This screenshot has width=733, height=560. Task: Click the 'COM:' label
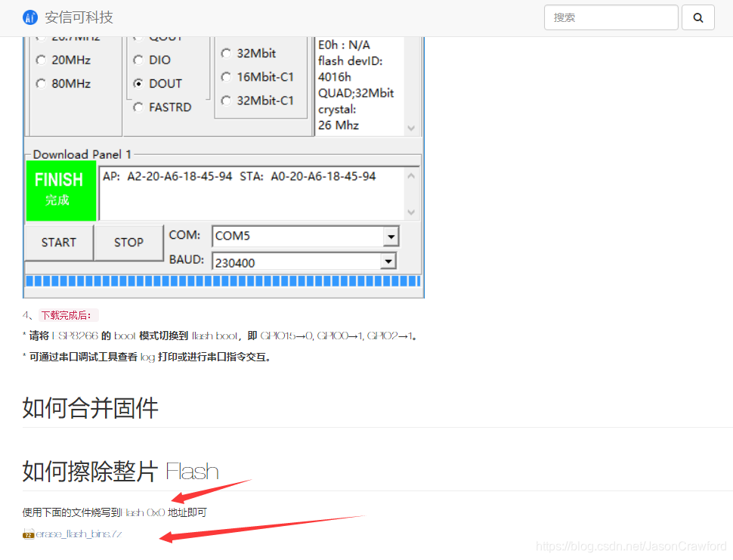(x=184, y=235)
